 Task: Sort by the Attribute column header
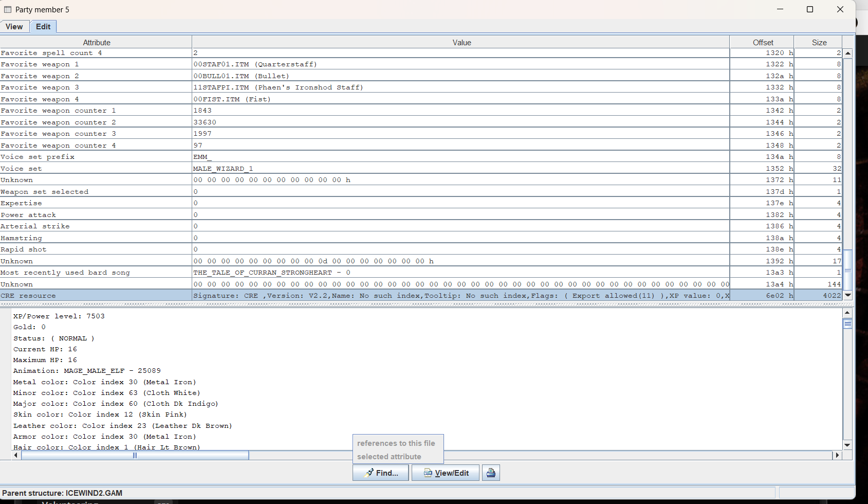[96, 42]
